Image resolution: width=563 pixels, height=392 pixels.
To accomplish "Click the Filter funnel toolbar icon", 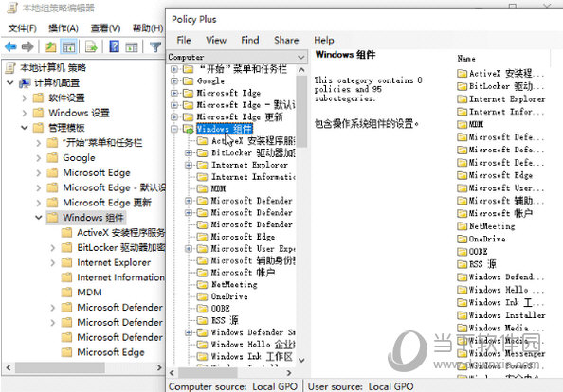I will [x=155, y=46].
